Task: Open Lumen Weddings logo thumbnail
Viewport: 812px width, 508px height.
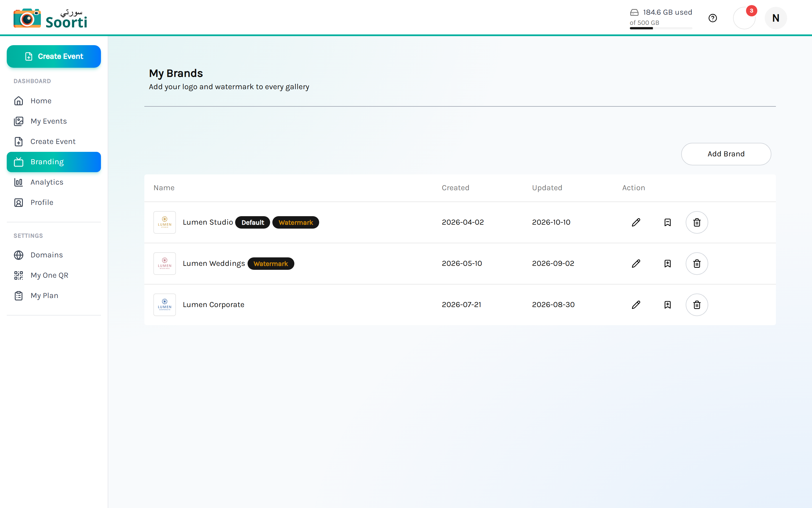Action: tap(165, 264)
